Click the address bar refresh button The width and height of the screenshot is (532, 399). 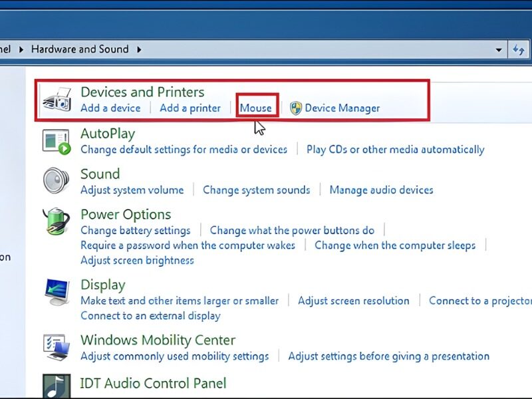click(519, 49)
